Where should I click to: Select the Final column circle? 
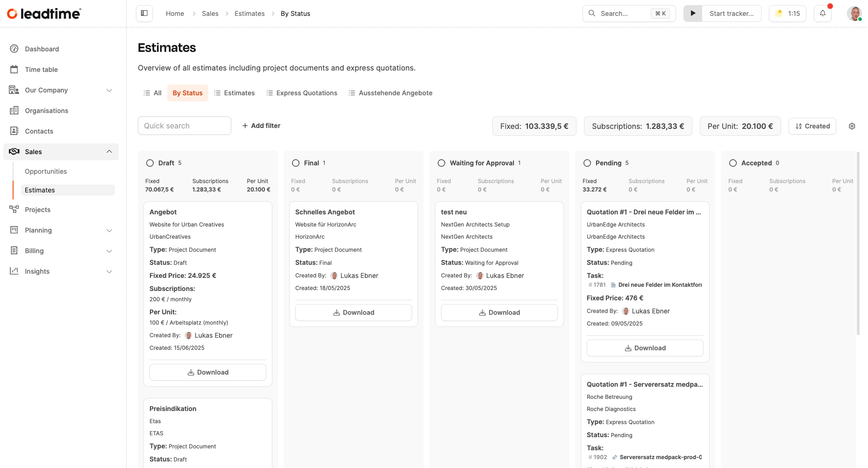coord(296,163)
